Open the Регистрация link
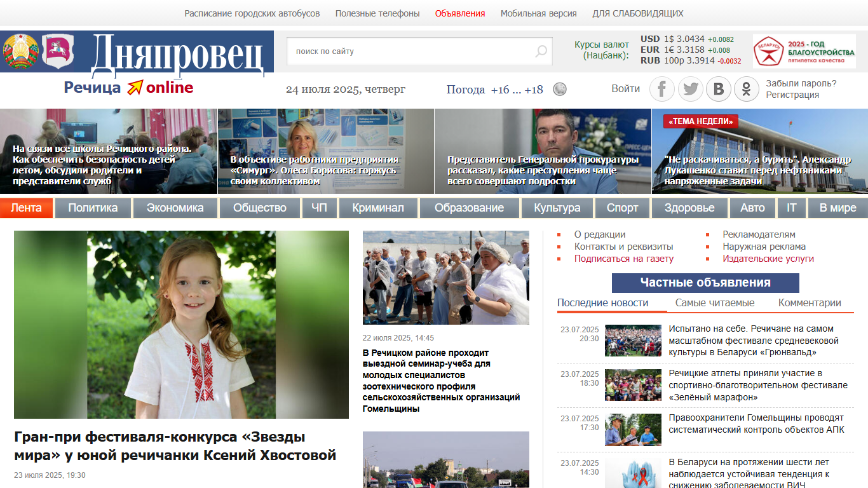 coord(792,95)
